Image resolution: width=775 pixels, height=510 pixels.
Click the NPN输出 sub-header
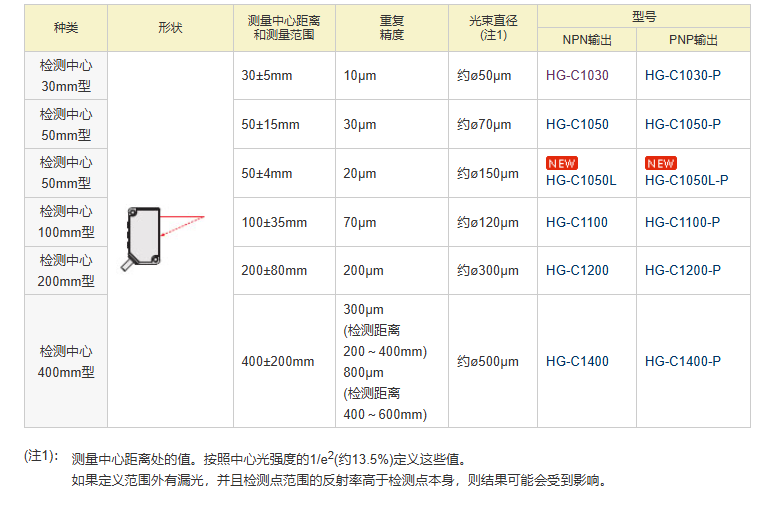pos(587,40)
